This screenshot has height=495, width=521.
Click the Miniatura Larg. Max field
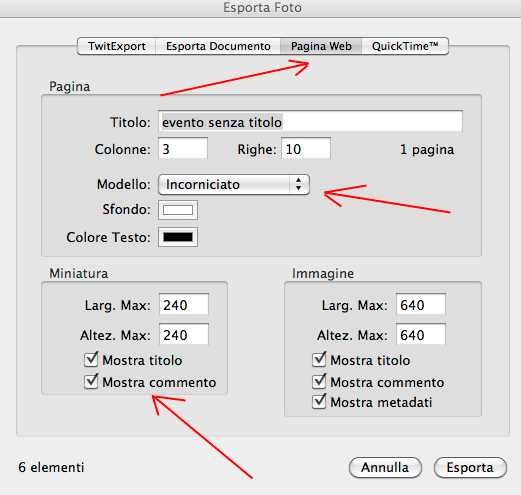(x=184, y=304)
